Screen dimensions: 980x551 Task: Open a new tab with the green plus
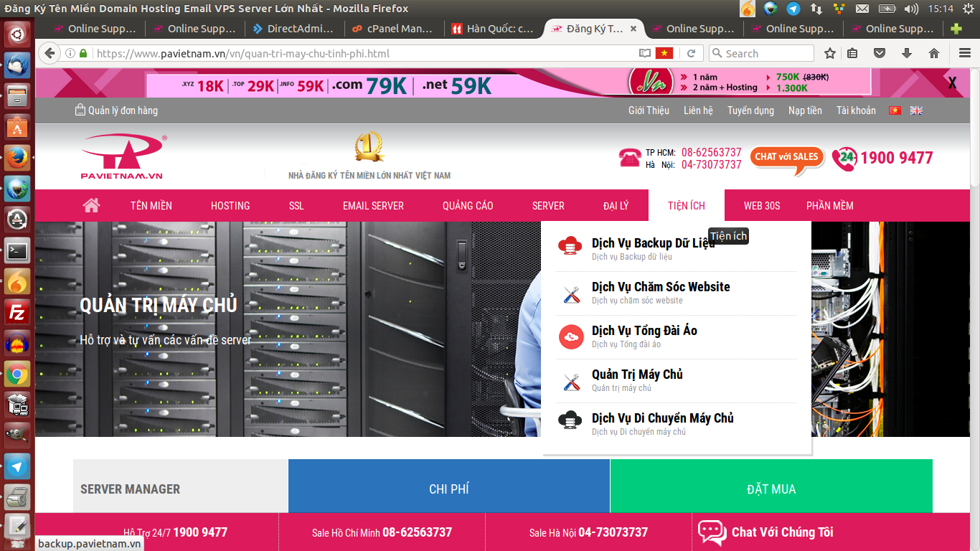click(x=956, y=29)
